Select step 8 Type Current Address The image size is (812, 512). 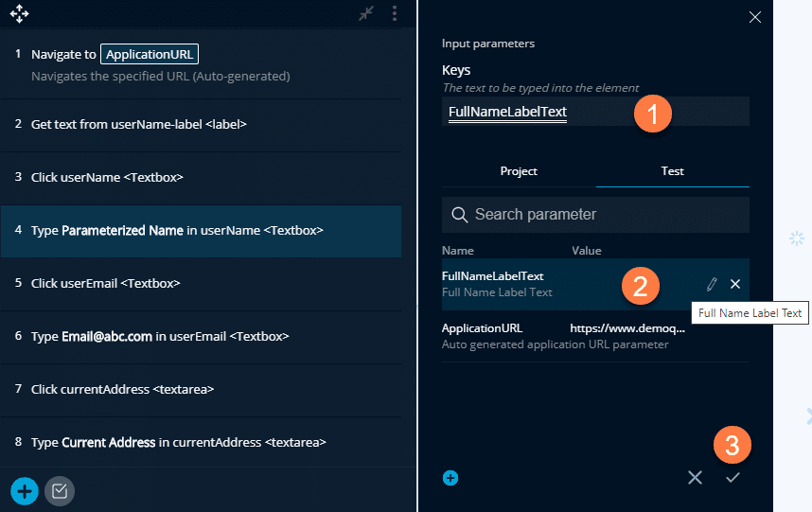coord(201,443)
